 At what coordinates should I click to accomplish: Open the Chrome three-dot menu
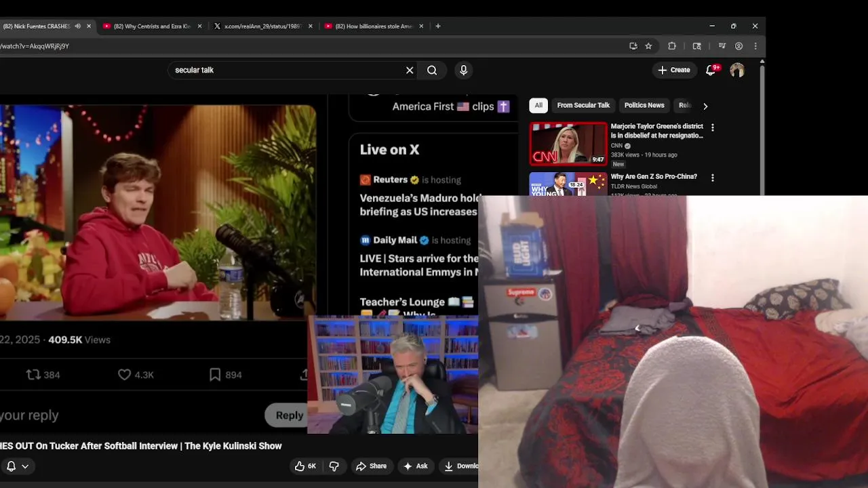[x=755, y=46]
